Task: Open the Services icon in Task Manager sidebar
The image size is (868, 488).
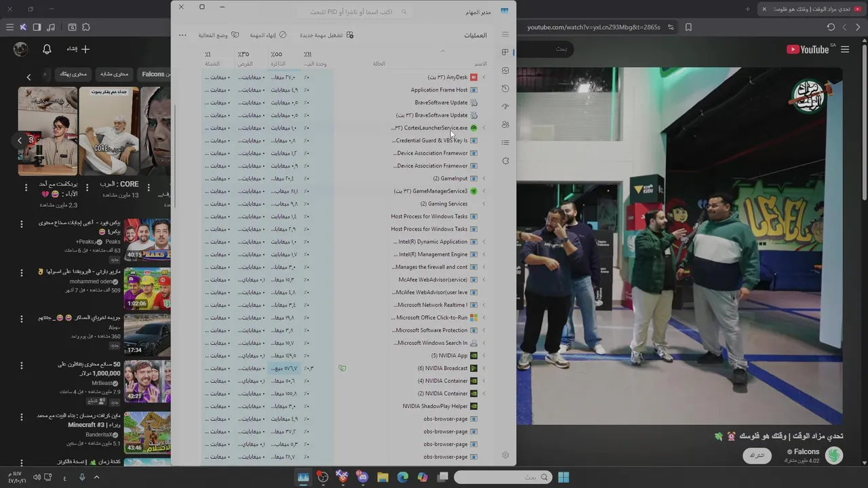Action: [x=505, y=161]
